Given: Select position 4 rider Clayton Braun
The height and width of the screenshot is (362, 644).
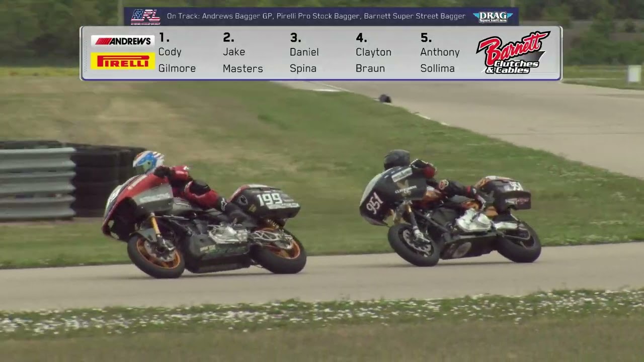Looking at the screenshot, I should click(373, 53).
